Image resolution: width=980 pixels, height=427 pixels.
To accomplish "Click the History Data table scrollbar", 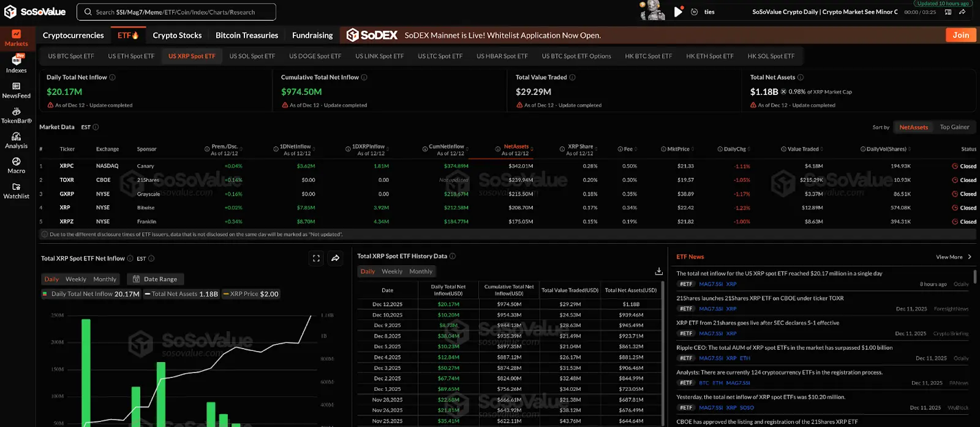I will tap(663, 353).
